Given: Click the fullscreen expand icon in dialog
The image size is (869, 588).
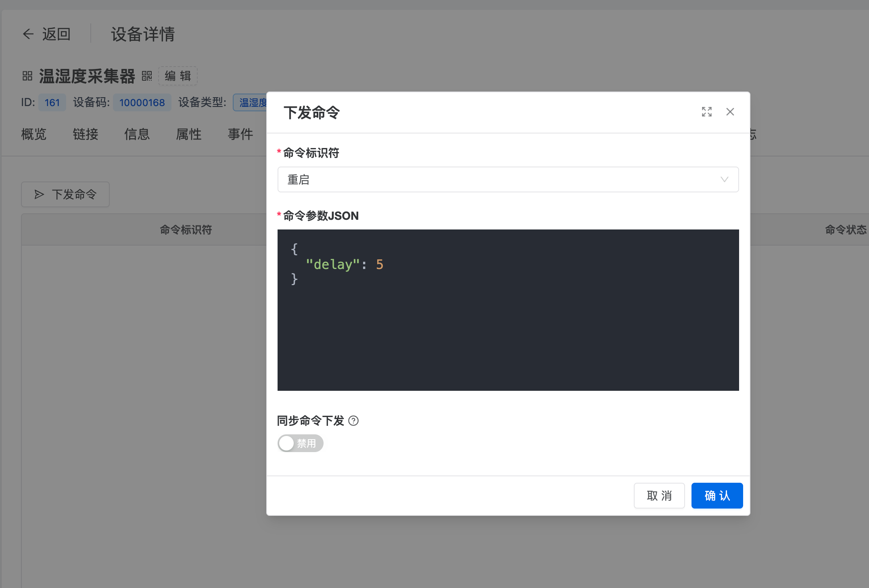Looking at the screenshot, I should point(706,112).
